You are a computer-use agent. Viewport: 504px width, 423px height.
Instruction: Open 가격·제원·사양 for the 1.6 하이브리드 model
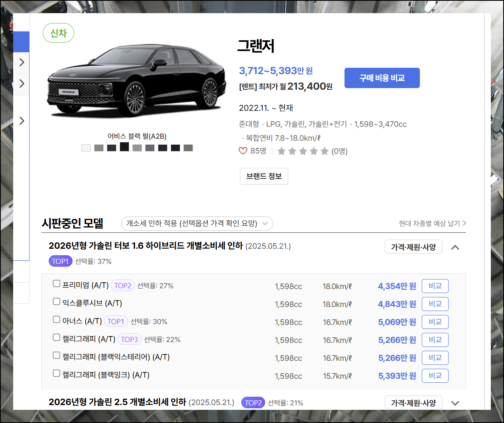tap(413, 247)
